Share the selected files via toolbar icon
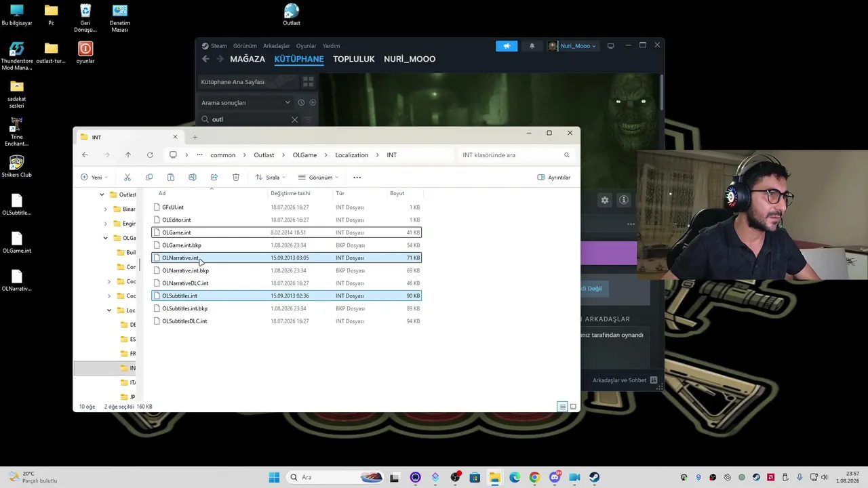This screenshot has width=868, height=488. (x=214, y=178)
